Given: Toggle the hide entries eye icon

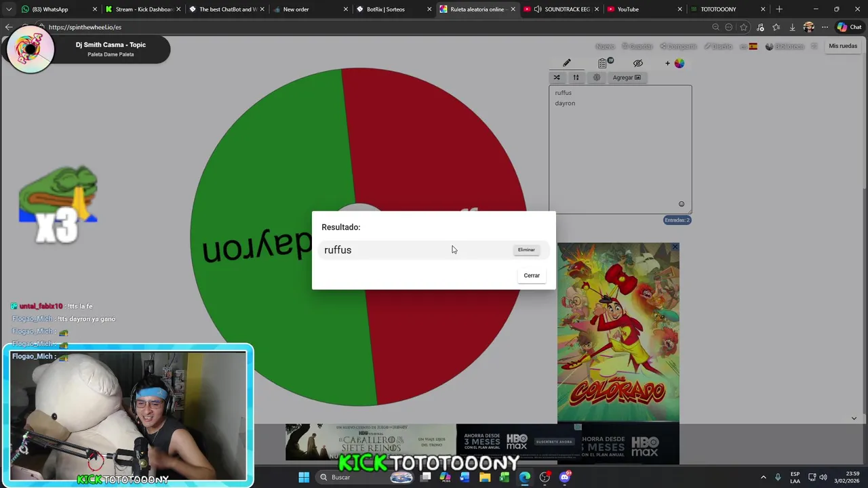Looking at the screenshot, I should [638, 63].
